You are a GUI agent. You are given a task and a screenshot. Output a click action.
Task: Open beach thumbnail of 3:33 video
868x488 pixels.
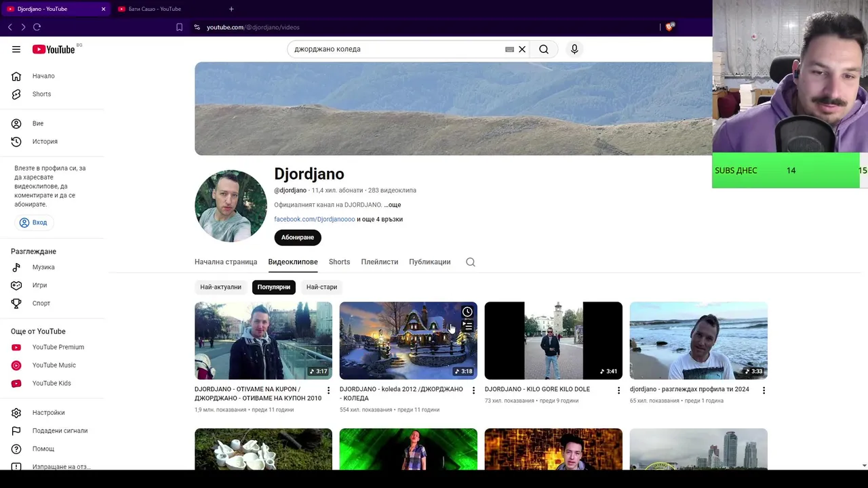(698, 340)
